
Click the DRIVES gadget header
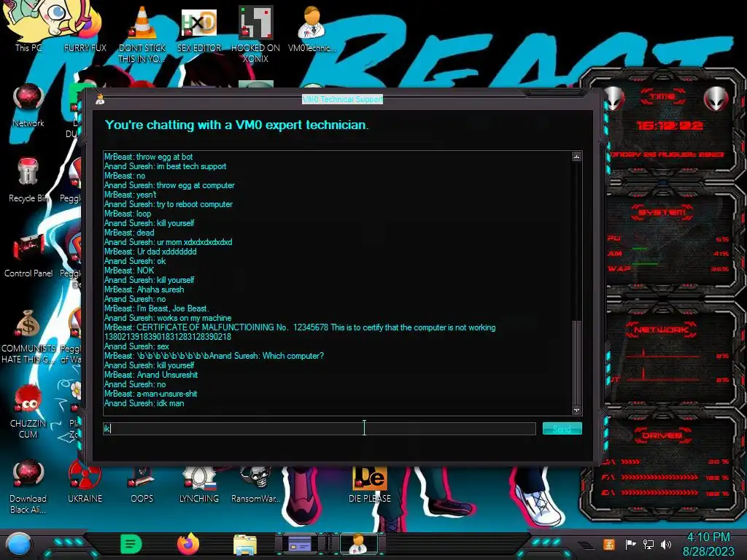pyautogui.click(x=662, y=435)
